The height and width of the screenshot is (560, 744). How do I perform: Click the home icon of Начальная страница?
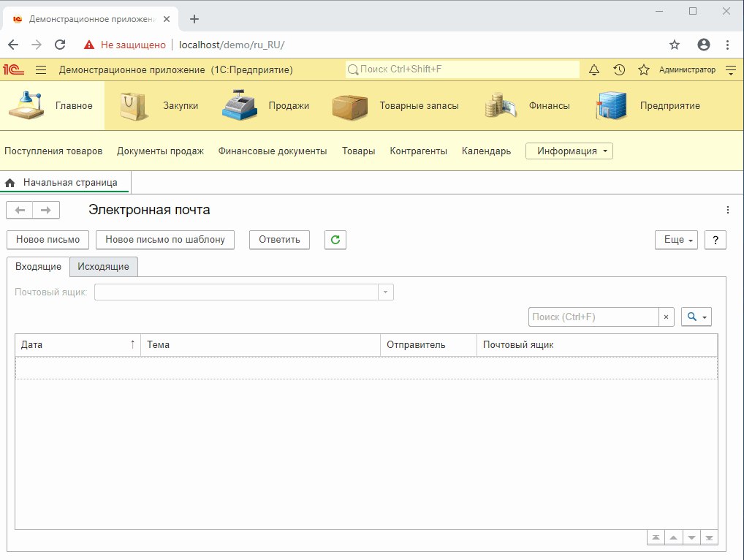point(10,183)
